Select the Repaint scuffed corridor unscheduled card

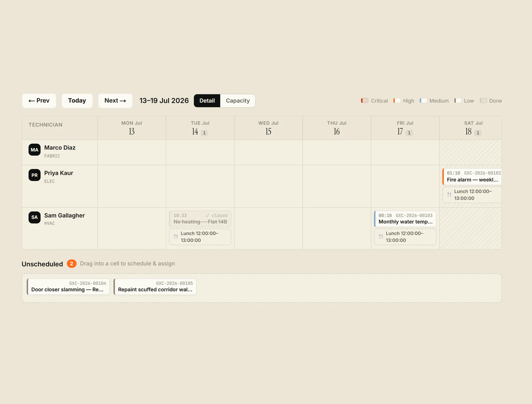coord(155,287)
